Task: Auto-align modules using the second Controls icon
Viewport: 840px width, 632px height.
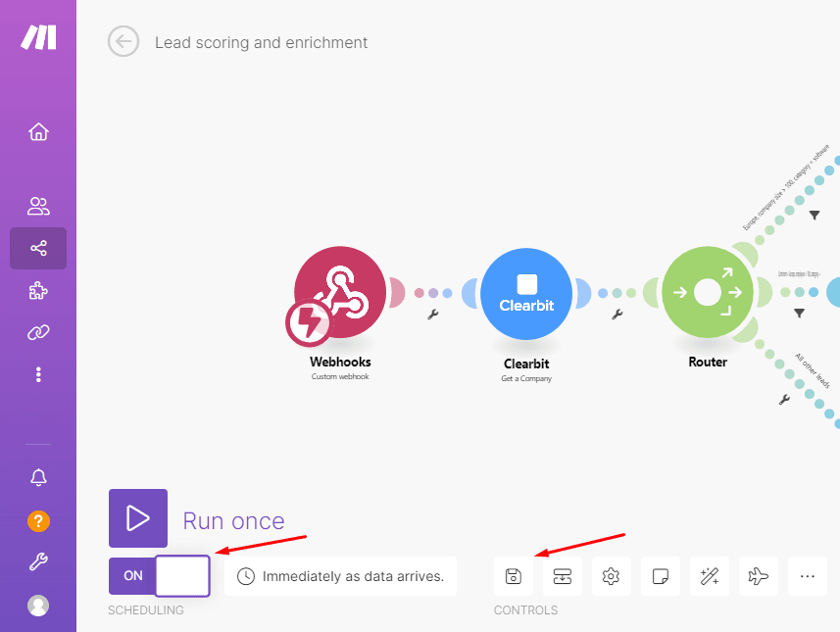Action: pyautogui.click(x=562, y=576)
